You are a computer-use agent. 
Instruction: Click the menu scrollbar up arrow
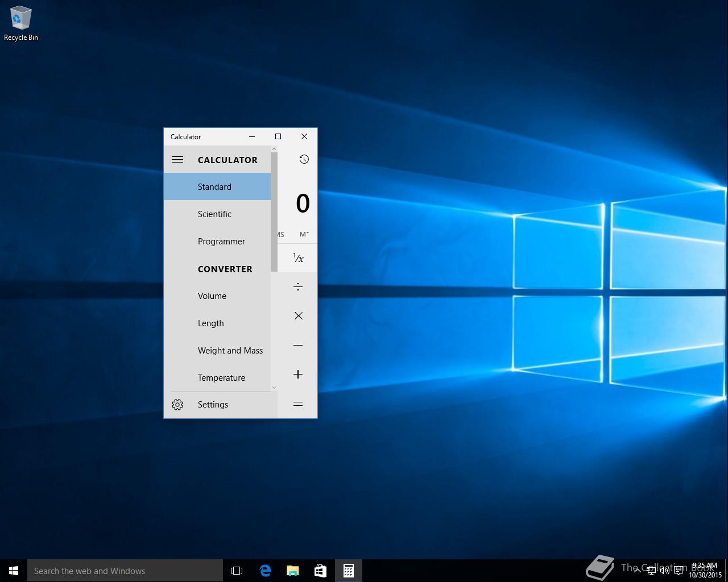274,149
